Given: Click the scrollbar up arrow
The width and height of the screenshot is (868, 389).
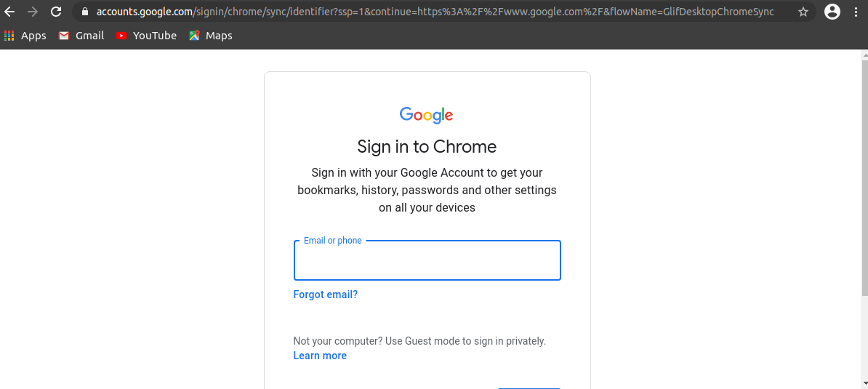Looking at the screenshot, I should [x=864, y=54].
